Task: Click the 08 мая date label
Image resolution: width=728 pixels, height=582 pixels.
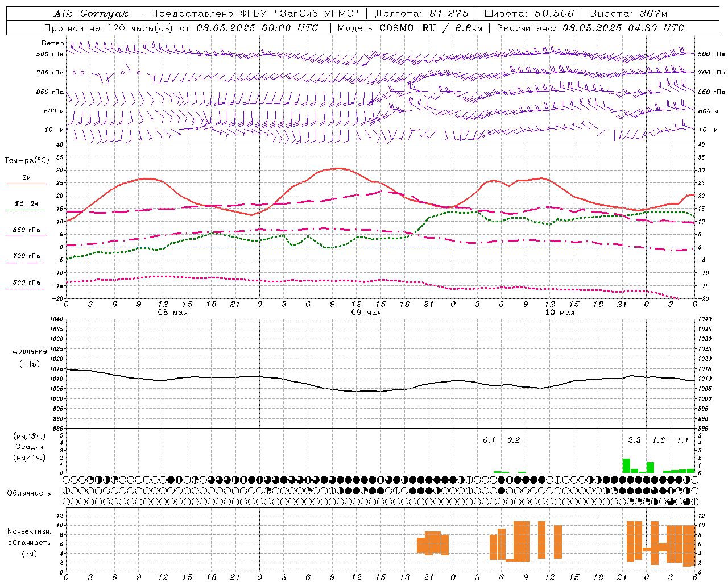Action: pyautogui.click(x=173, y=313)
